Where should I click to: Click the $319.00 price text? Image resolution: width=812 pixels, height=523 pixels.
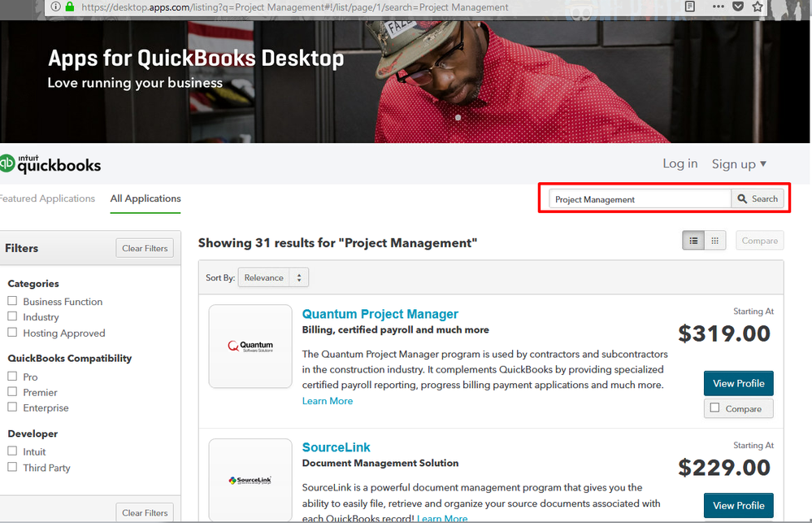click(x=724, y=333)
